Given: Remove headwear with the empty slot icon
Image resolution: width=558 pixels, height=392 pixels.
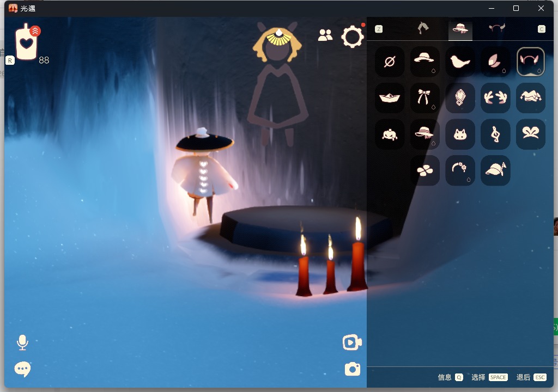Looking at the screenshot, I should click(390, 62).
